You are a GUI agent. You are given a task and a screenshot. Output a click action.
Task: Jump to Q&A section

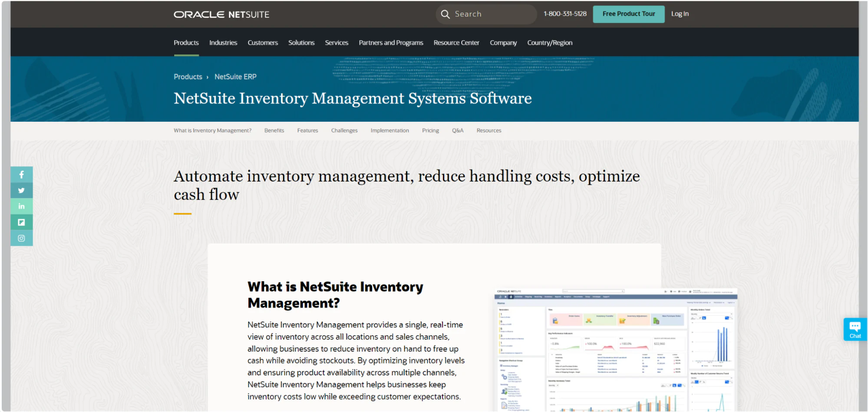click(458, 130)
